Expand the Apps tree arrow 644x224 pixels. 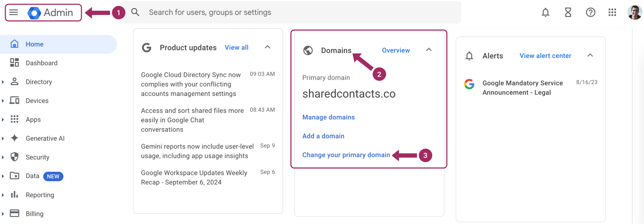(3, 120)
